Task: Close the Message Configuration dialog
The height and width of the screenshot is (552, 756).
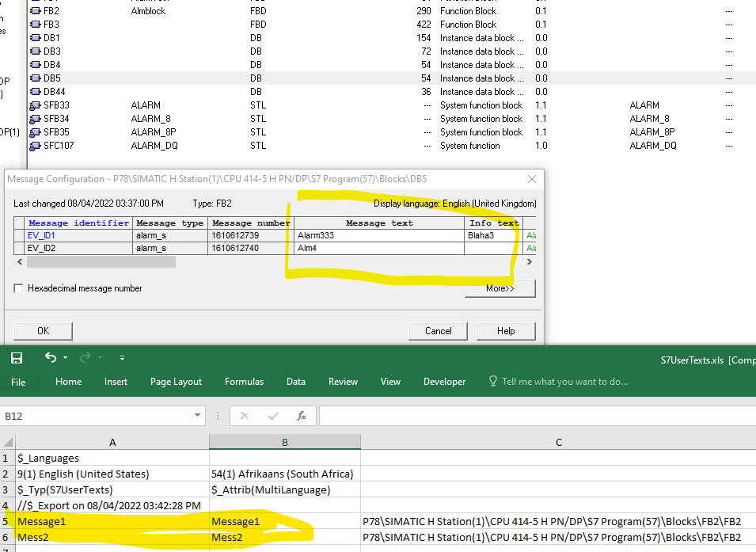Action: click(532, 179)
